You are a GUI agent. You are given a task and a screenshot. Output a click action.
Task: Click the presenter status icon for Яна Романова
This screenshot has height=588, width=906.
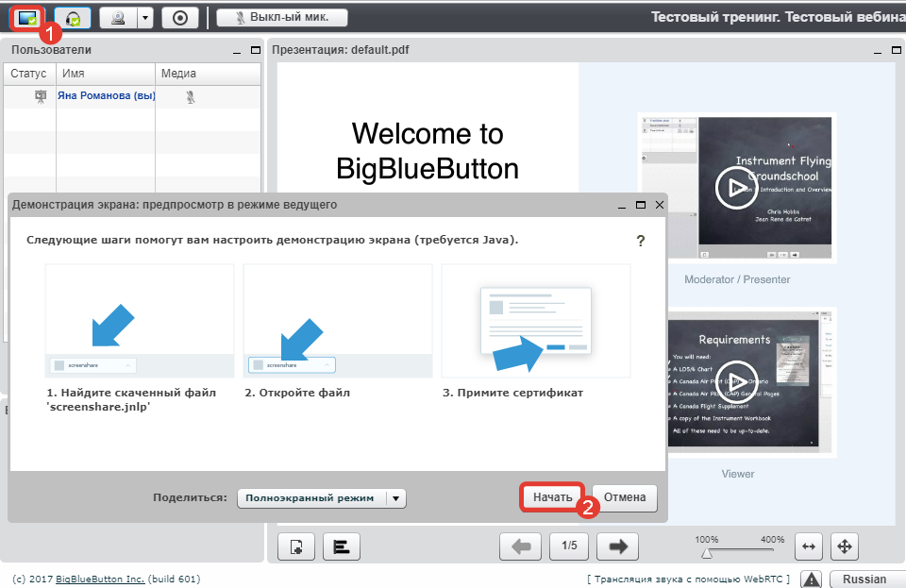point(41,96)
